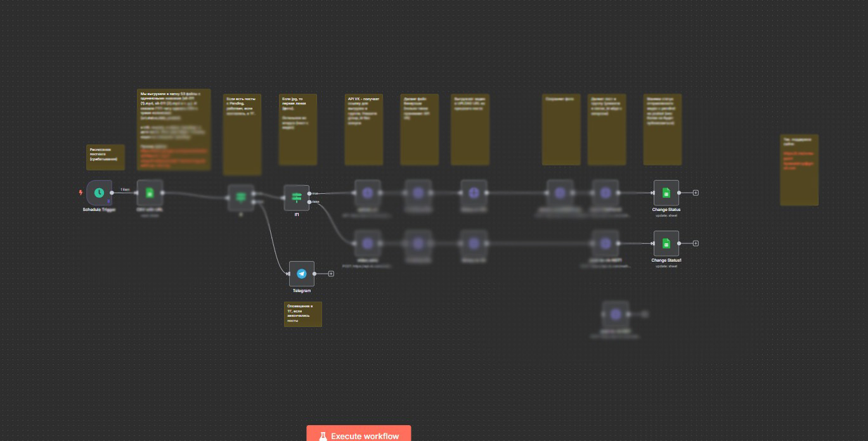Open the If1 conditional node

[296, 198]
